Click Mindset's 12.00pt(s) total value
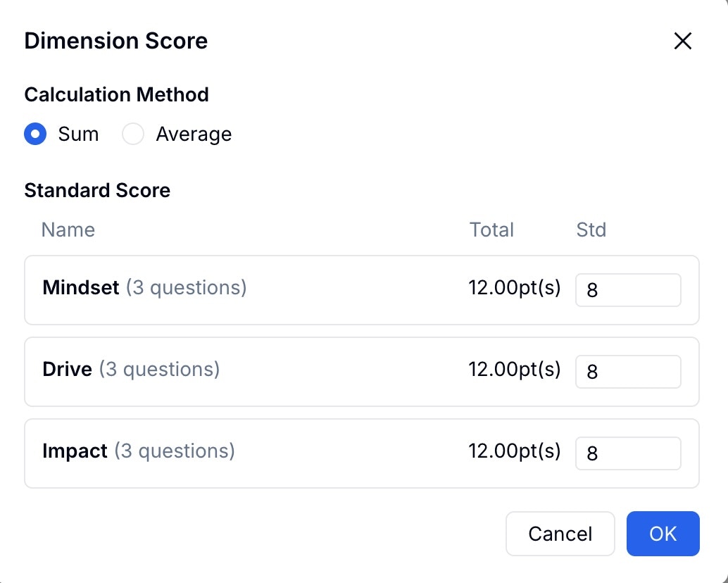The image size is (728, 583). tap(515, 287)
